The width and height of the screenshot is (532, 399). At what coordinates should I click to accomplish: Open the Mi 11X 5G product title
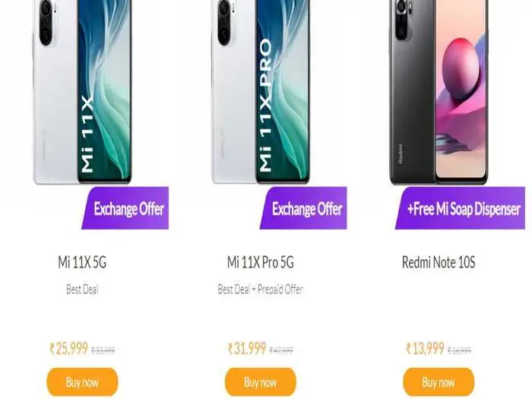[x=82, y=262]
